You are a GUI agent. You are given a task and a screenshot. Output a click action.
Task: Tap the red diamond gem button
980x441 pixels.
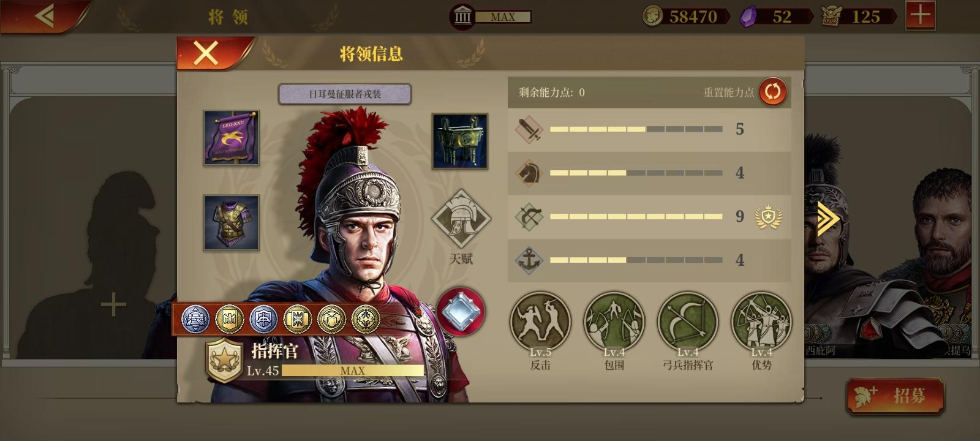[461, 312]
